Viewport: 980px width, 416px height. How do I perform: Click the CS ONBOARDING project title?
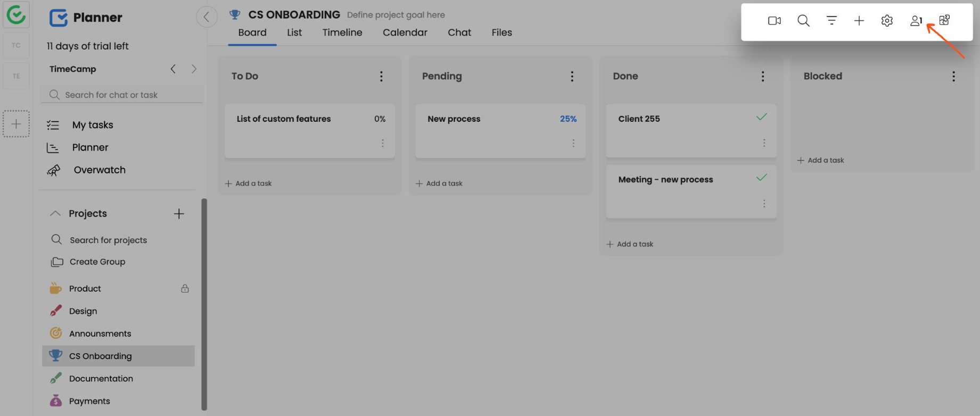(294, 15)
